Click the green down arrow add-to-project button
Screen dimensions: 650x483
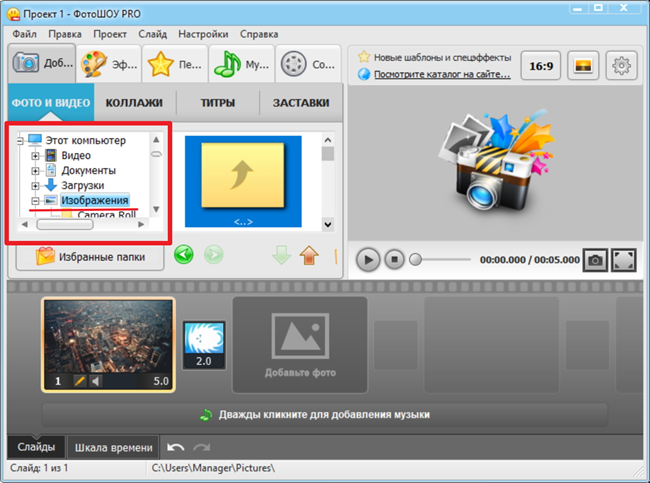(281, 255)
